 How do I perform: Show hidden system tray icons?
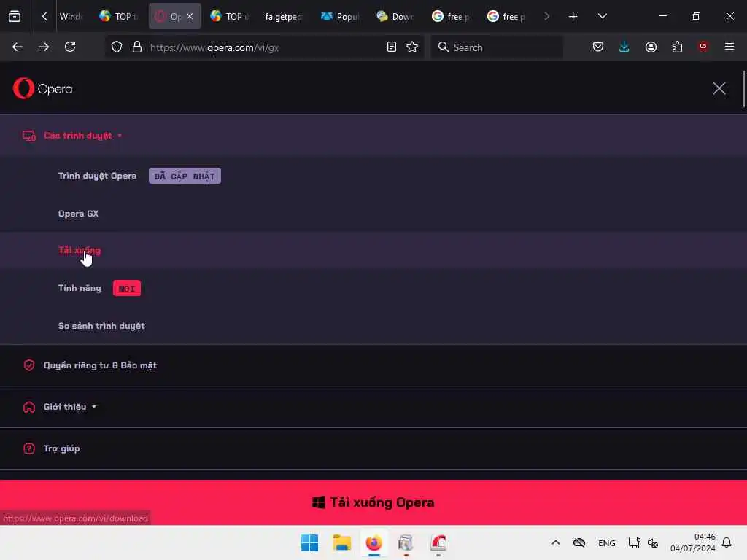click(555, 542)
